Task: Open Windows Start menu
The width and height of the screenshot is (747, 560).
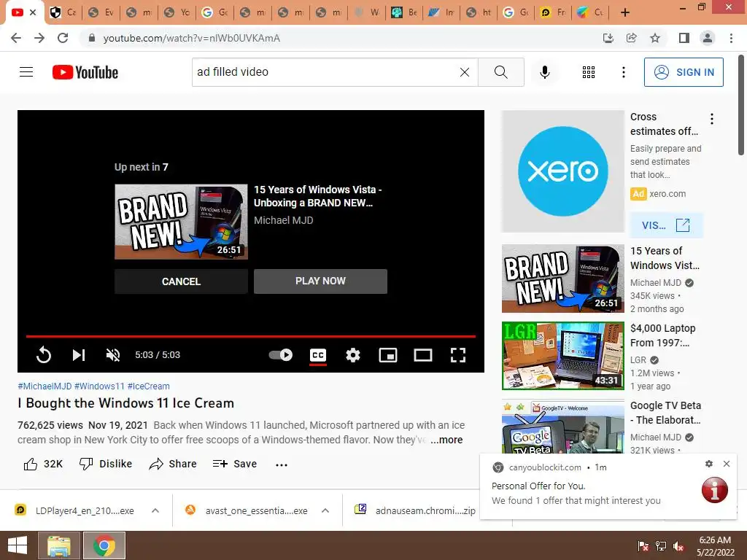Action: [18, 545]
